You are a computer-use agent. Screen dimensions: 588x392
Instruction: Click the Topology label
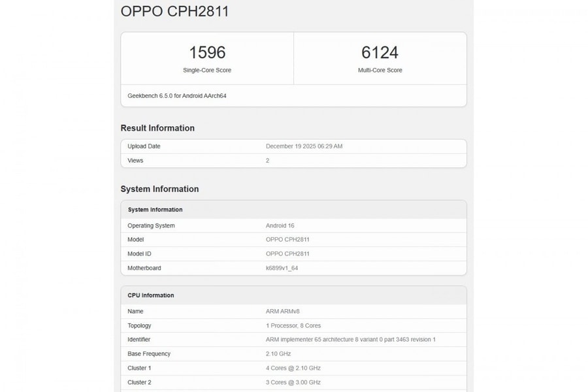pos(140,325)
